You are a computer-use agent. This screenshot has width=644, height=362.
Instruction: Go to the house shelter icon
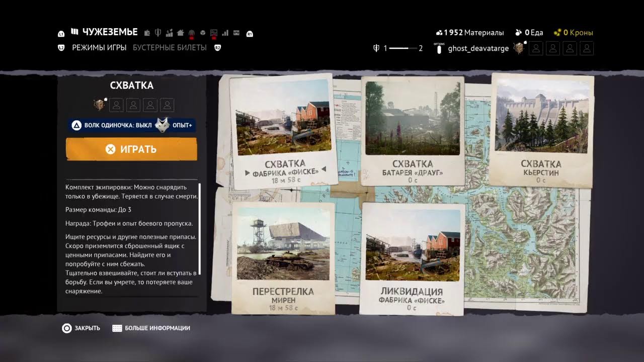[x=181, y=33]
